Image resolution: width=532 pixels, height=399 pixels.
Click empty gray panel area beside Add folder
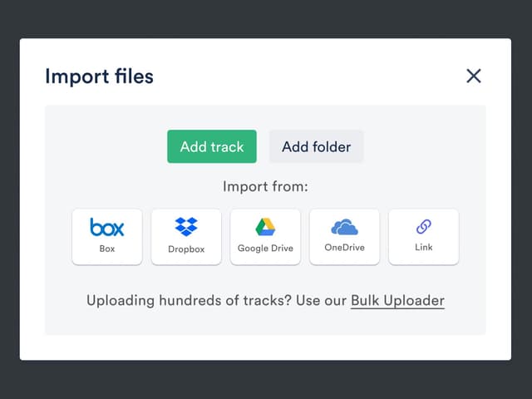[424, 146]
